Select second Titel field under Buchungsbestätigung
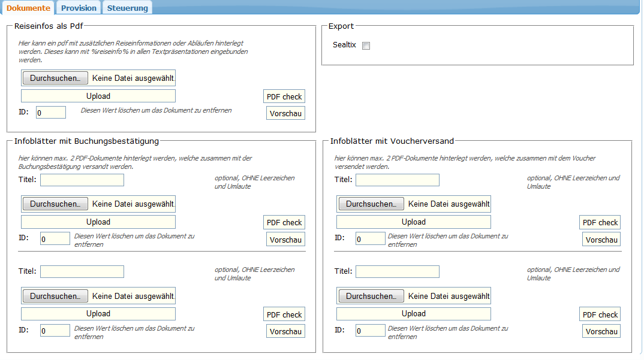Image resolution: width=644 pixels, height=360 pixels. tap(82, 272)
